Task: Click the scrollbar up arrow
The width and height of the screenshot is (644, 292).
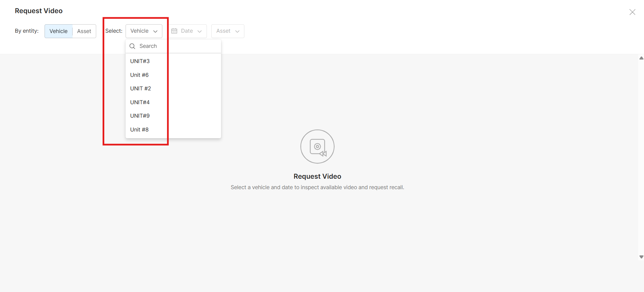Action: (x=641, y=58)
